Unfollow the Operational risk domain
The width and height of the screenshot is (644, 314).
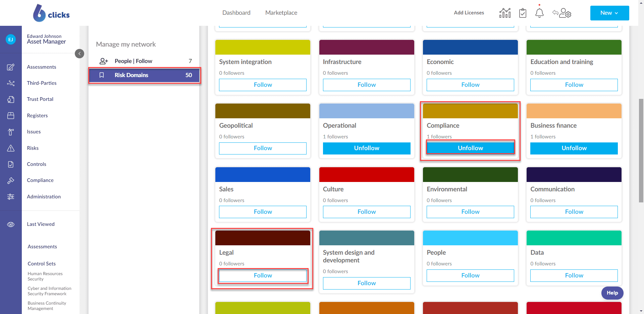point(366,148)
